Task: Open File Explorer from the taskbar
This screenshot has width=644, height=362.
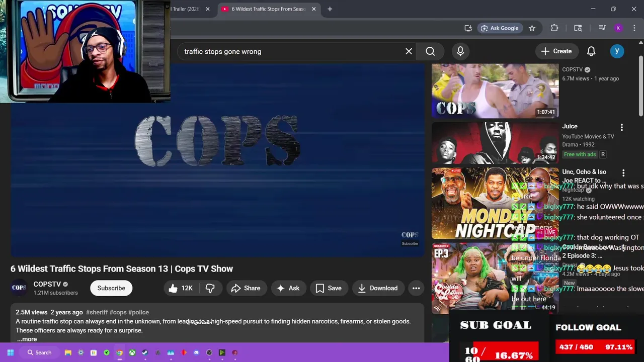Action: coord(68,352)
